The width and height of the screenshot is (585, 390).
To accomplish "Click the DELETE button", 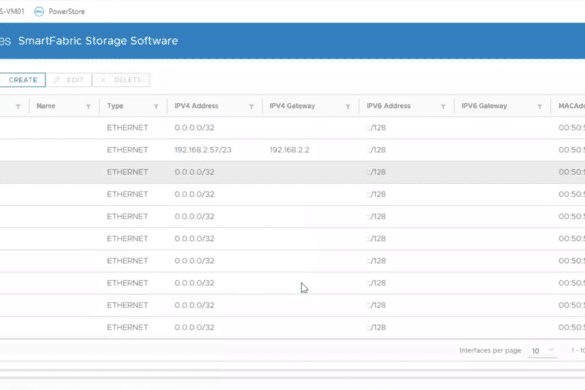I will 121,80.
